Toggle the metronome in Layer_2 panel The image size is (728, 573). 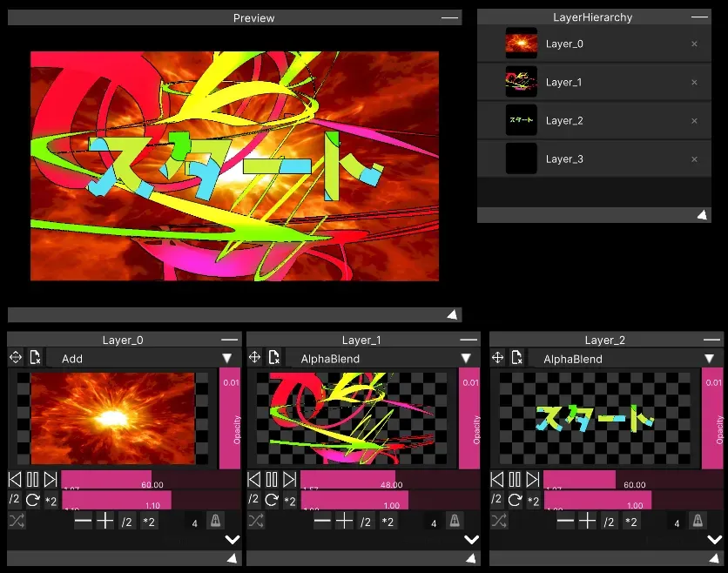point(698,521)
